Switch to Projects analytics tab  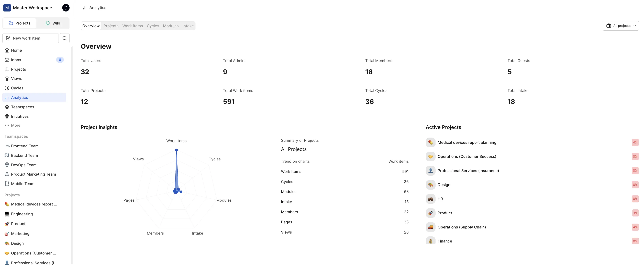click(x=111, y=26)
